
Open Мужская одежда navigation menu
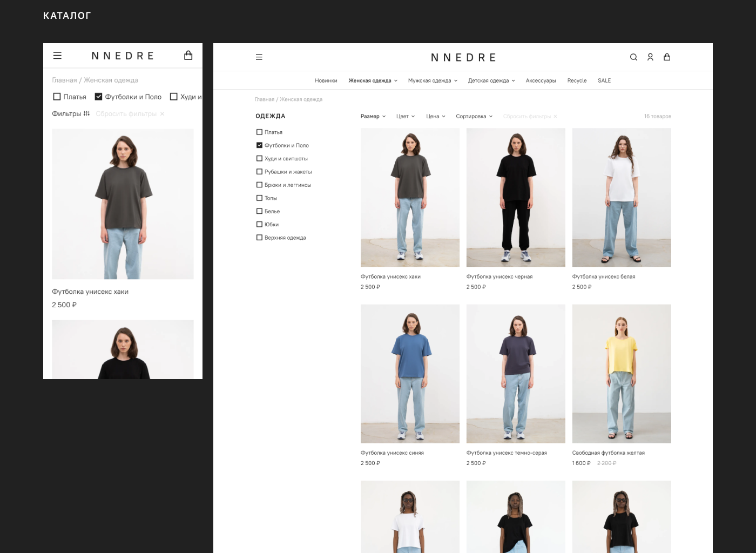tap(433, 81)
